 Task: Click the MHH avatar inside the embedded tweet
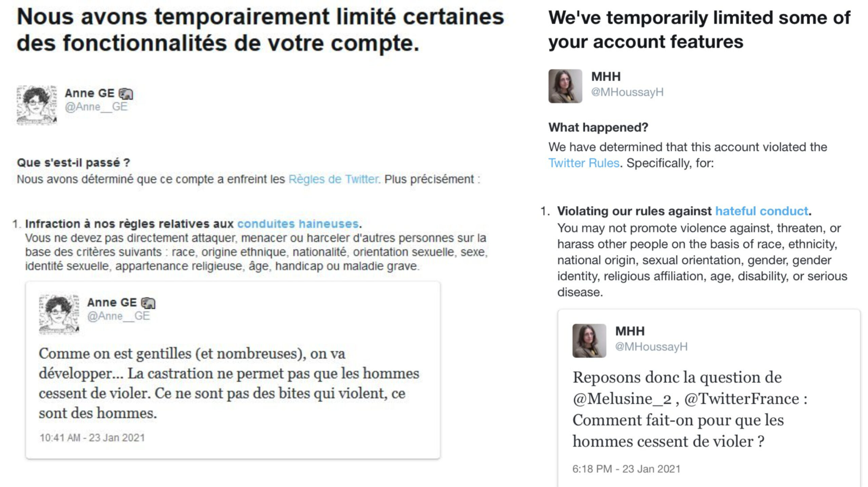(x=589, y=341)
